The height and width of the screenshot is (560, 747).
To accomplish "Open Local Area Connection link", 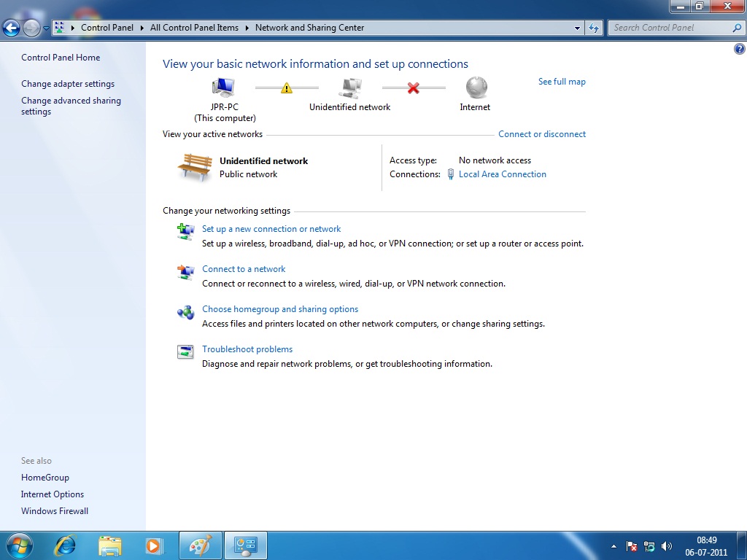I will 503,174.
